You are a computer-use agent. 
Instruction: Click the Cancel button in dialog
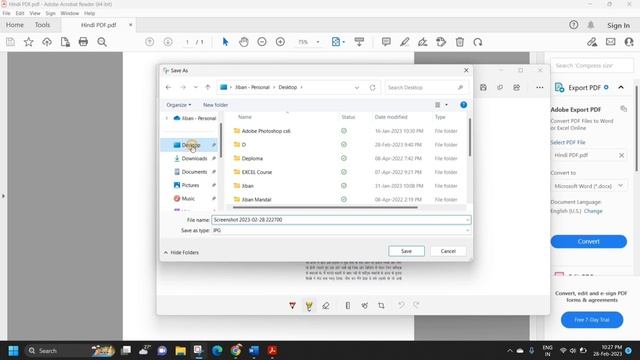click(448, 251)
